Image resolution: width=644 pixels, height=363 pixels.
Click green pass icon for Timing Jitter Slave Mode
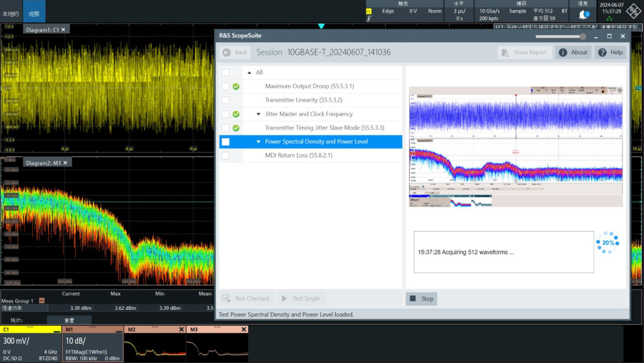click(236, 128)
